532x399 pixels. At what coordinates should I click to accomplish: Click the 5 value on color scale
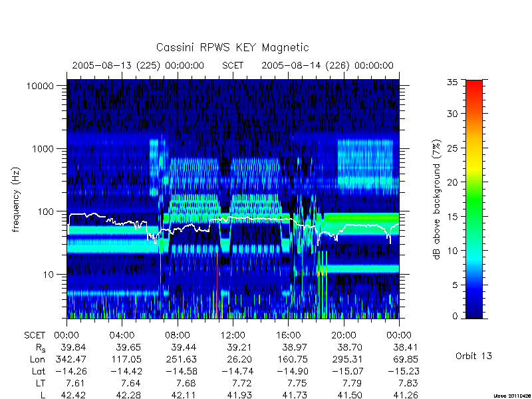455,285
